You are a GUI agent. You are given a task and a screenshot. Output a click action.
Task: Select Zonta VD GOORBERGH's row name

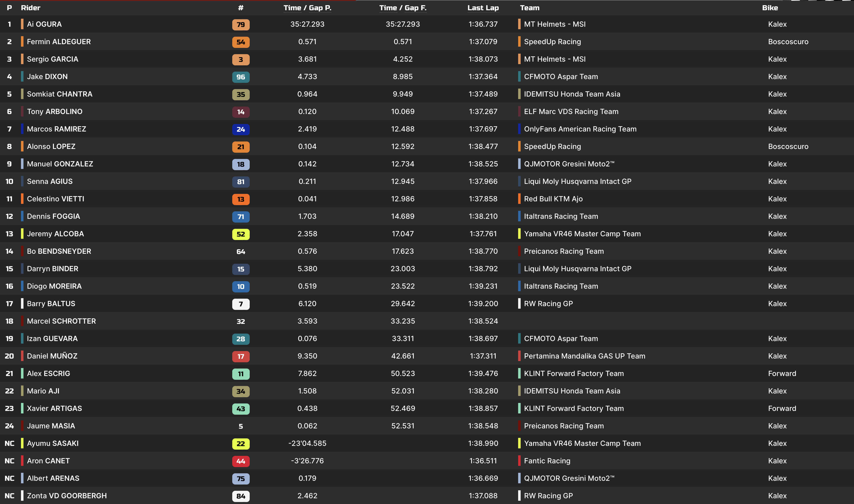[67, 496]
